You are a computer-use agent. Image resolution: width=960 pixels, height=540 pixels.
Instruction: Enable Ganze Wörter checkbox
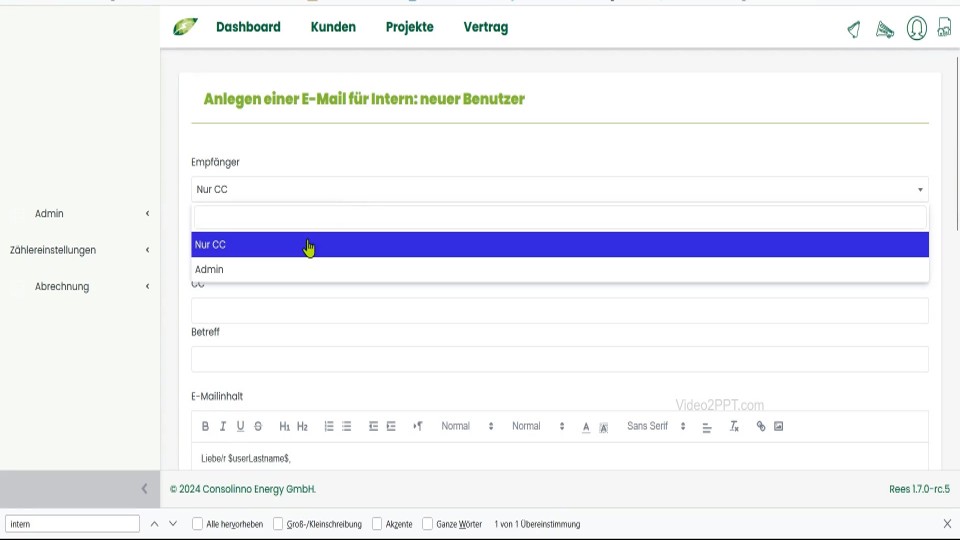click(427, 524)
